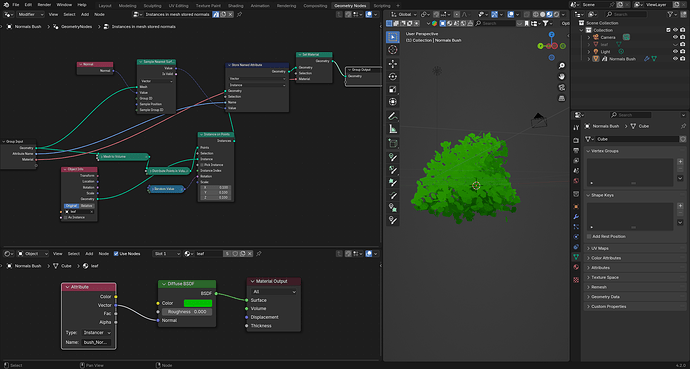The width and height of the screenshot is (690, 369).
Task: Open the Render properties tab
Action: (x=576, y=140)
